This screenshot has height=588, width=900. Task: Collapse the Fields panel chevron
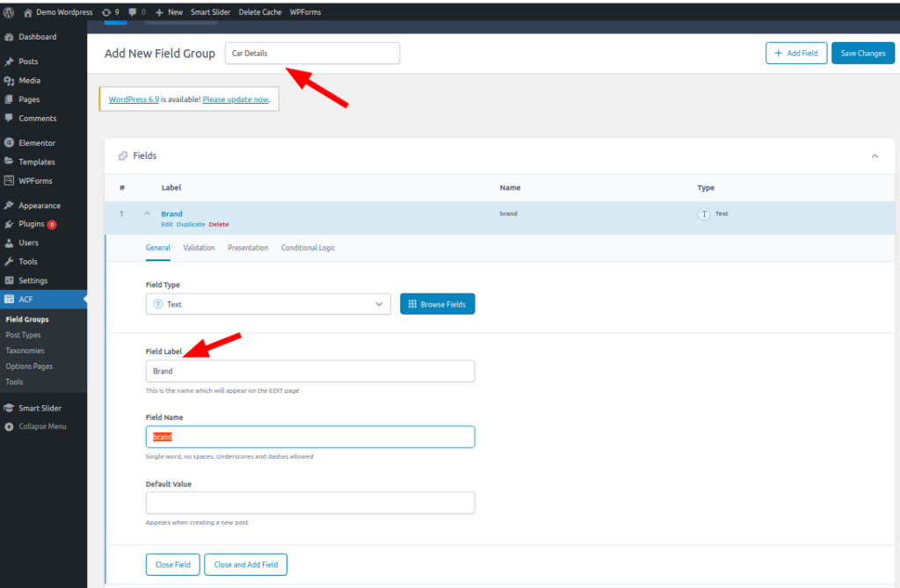pyautogui.click(x=874, y=156)
